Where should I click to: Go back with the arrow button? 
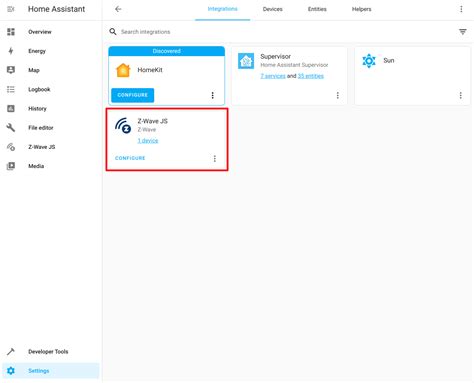(118, 9)
